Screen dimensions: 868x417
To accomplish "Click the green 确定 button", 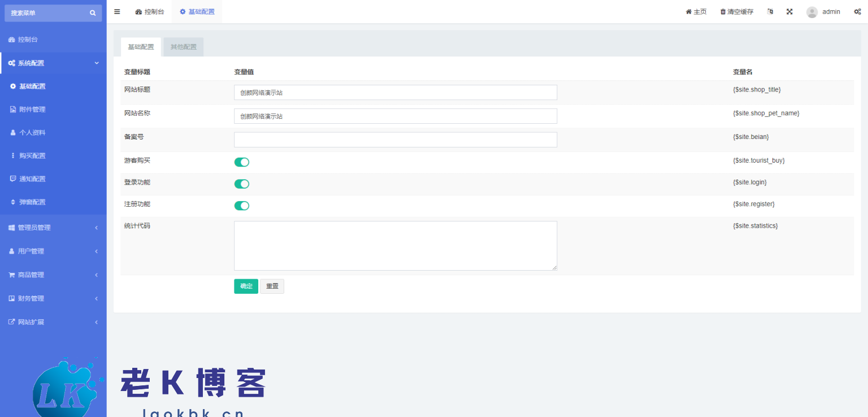I will pos(246,286).
